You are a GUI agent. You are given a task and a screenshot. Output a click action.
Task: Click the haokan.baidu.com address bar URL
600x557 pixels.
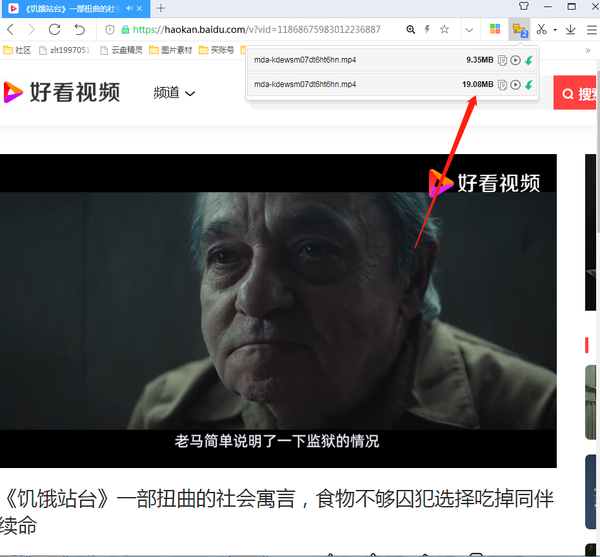(256, 29)
